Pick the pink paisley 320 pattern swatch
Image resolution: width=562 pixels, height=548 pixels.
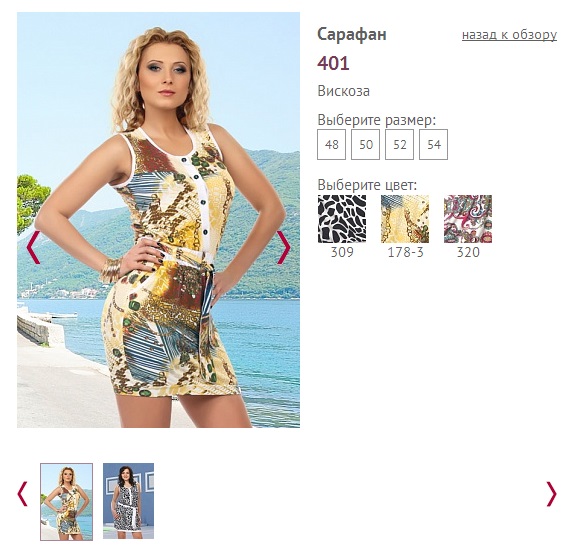pyautogui.click(x=468, y=219)
